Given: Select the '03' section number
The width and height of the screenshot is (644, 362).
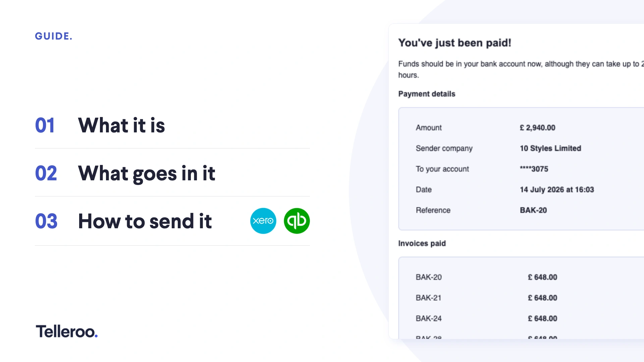Looking at the screenshot, I should pyautogui.click(x=46, y=221).
